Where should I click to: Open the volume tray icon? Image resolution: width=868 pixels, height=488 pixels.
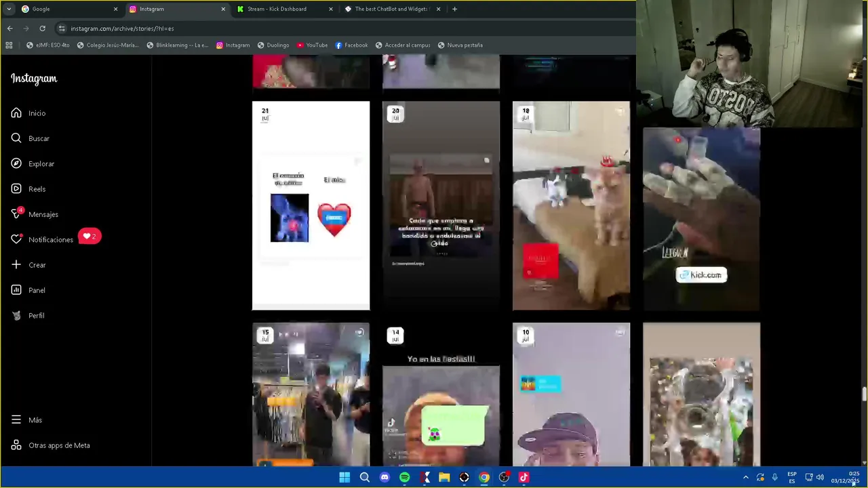pos(820,477)
